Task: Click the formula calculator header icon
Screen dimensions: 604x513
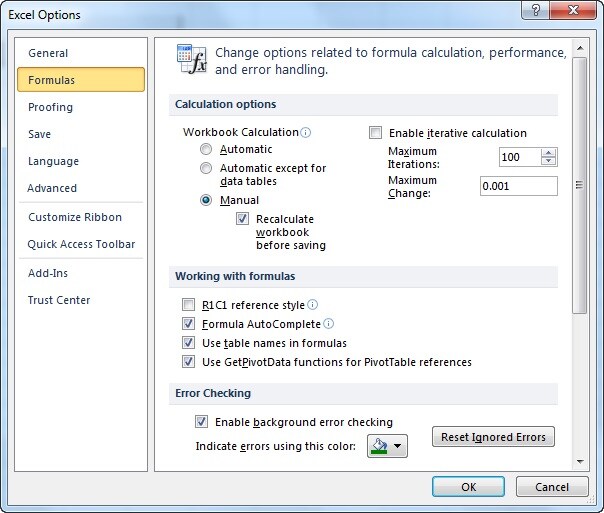Action: pos(191,59)
